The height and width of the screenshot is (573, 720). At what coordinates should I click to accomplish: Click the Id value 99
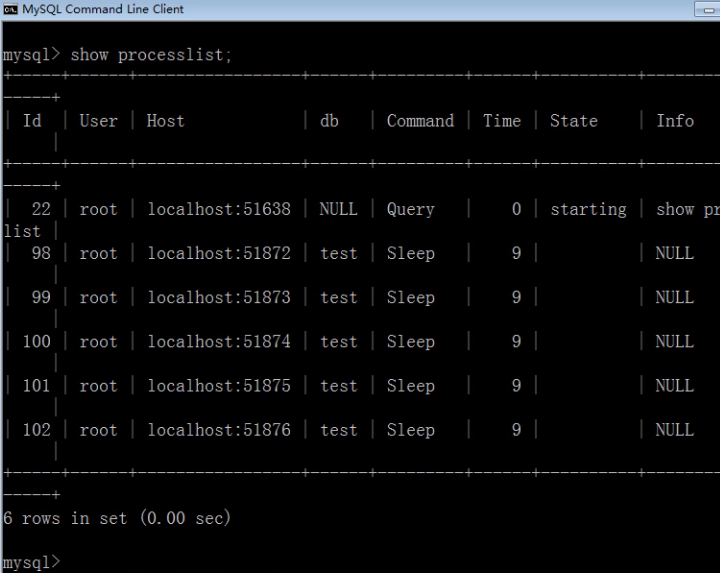click(41, 298)
